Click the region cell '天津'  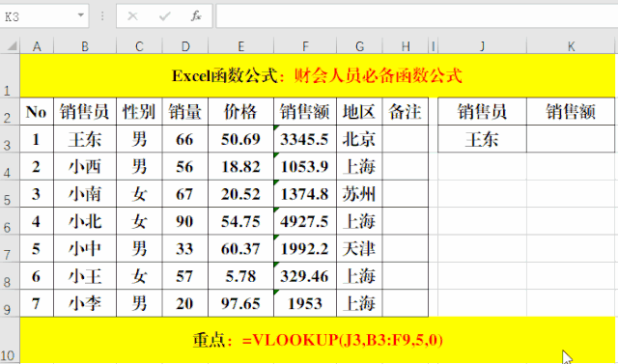(359, 248)
